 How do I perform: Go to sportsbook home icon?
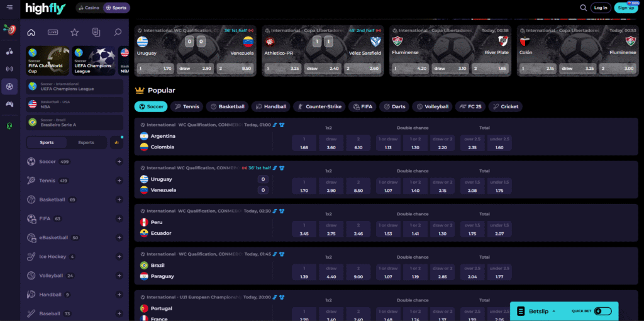pos(31,33)
